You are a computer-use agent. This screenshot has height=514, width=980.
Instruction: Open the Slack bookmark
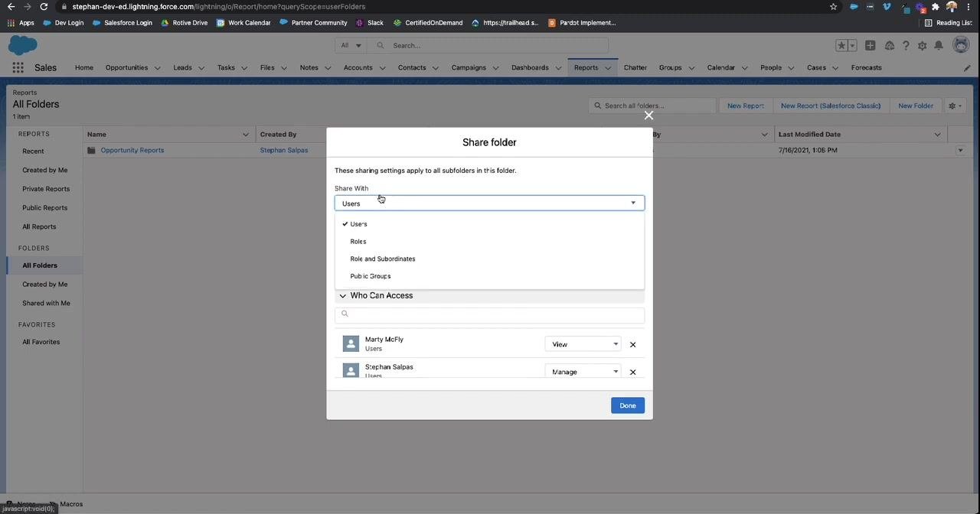370,23
